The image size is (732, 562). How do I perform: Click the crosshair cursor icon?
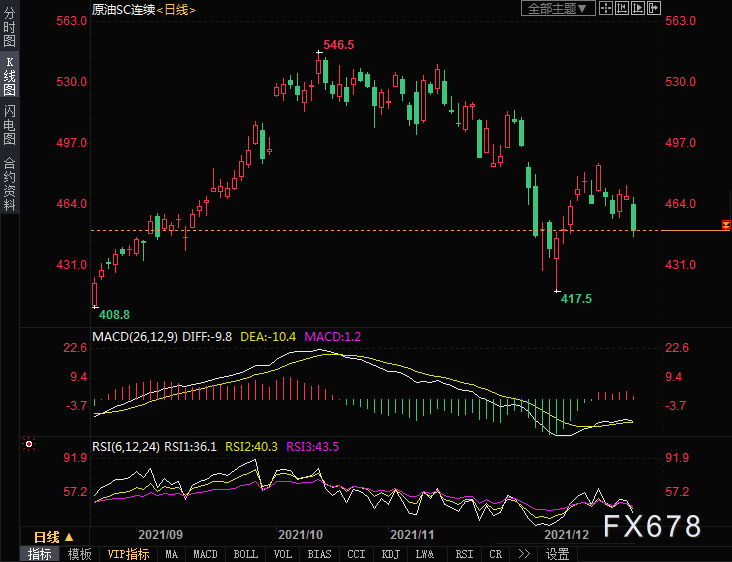coord(606,8)
